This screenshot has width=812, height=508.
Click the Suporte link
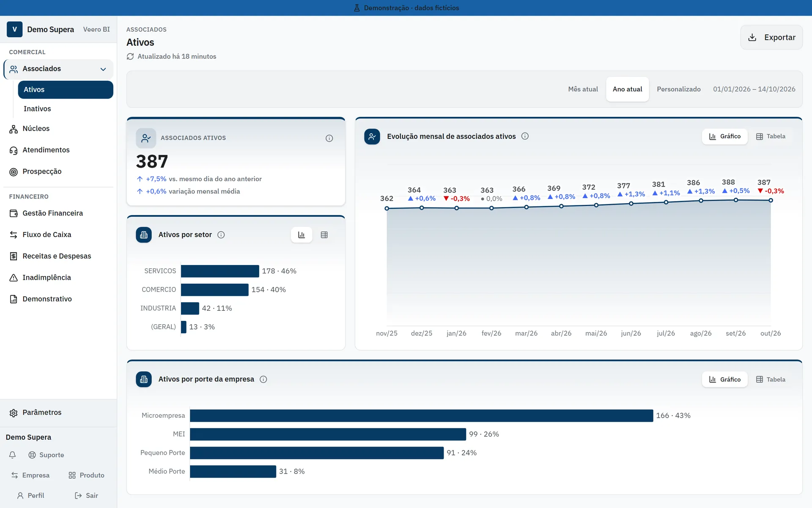tap(46, 455)
